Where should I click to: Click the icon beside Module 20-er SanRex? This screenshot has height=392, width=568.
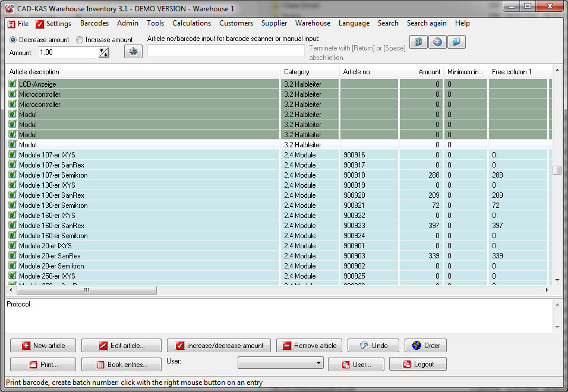(x=12, y=256)
